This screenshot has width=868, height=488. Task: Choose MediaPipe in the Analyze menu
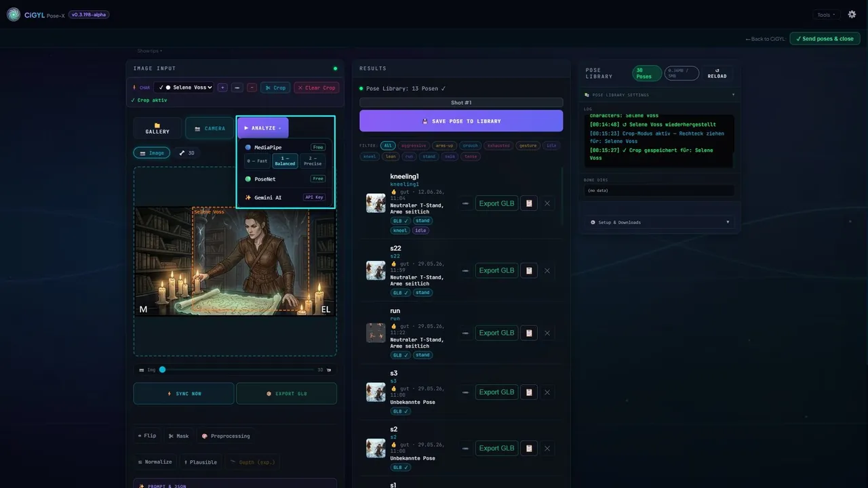285,147
